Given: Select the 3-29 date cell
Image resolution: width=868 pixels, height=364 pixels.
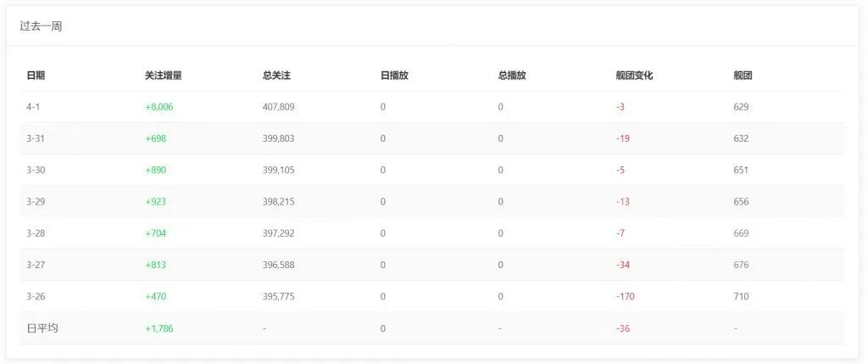Looking at the screenshot, I should click(x=36, y=202).
